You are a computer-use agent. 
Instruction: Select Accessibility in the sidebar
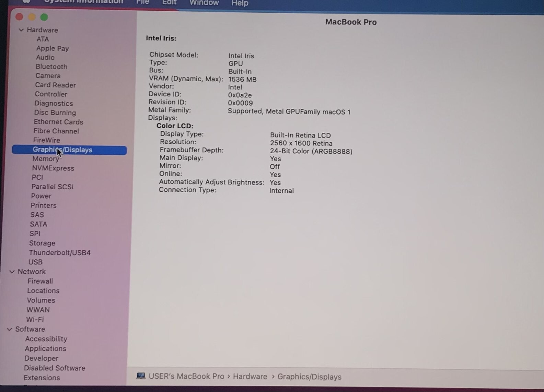[x=46, y=339]
